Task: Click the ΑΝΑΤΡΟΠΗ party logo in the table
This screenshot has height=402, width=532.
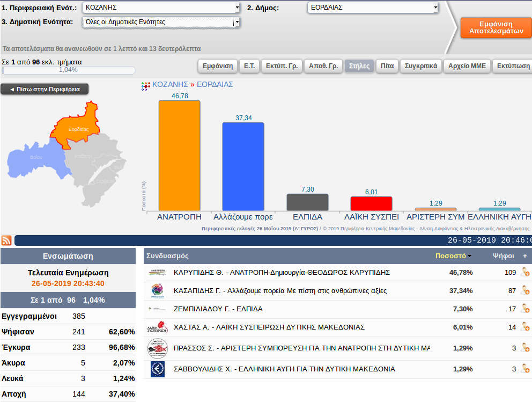Action: 158,273
